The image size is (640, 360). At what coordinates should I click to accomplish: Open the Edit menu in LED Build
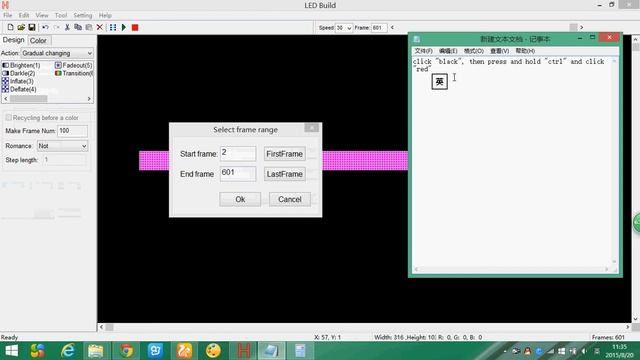[24, 15]
